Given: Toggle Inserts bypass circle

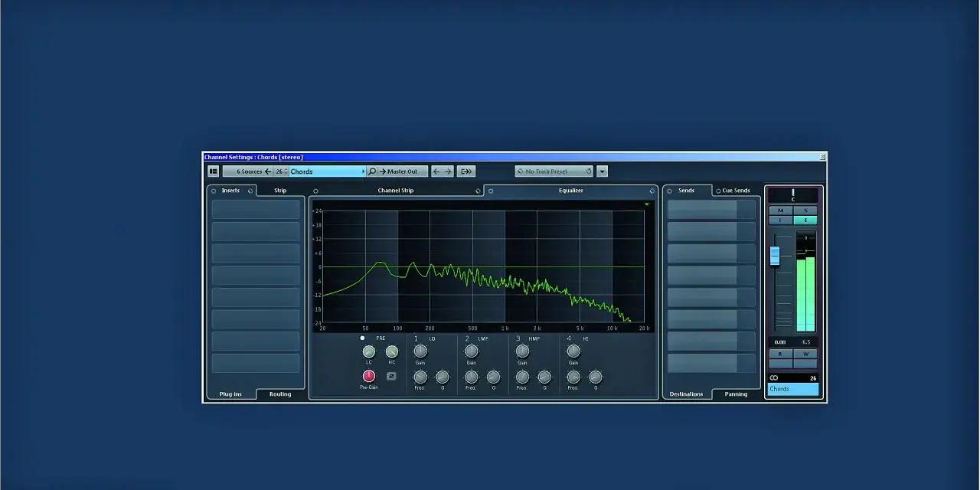Looking at the screenshot, I should click(x=214, y=191).
